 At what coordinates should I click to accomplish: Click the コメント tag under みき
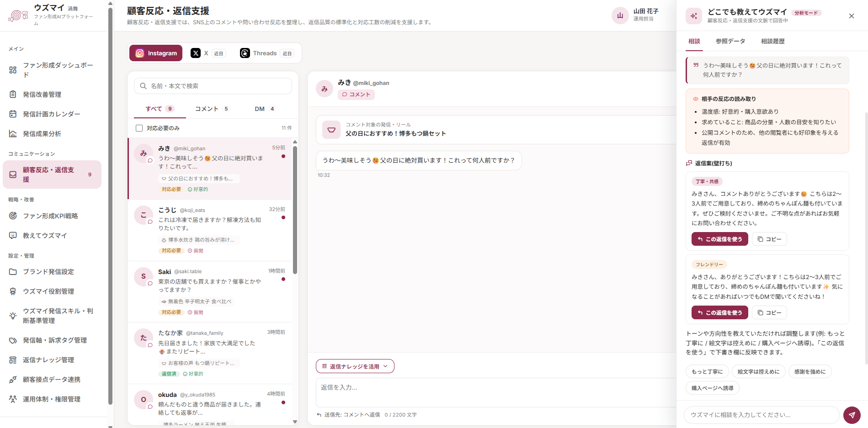click(356, 95)
